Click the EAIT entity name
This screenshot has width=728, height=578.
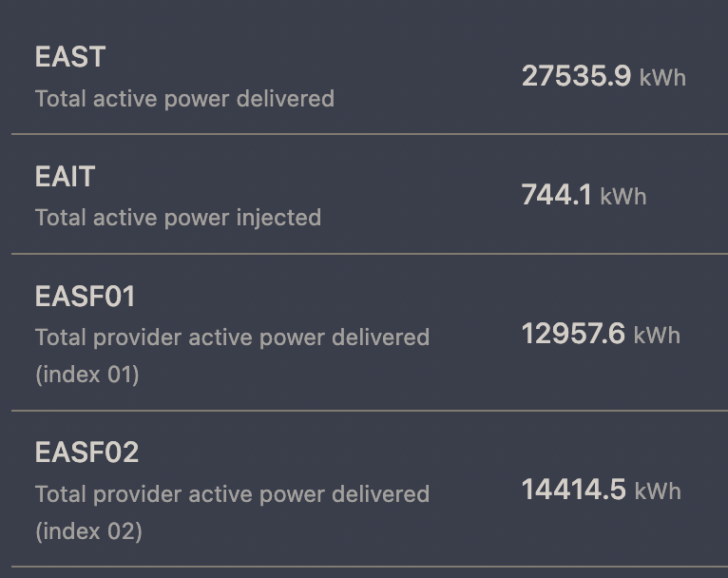coord(65,177)
